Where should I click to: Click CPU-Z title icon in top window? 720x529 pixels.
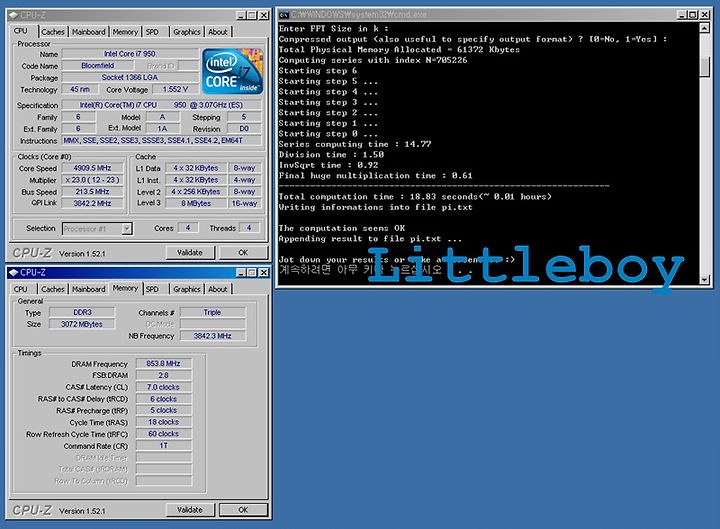coord(13,15)
